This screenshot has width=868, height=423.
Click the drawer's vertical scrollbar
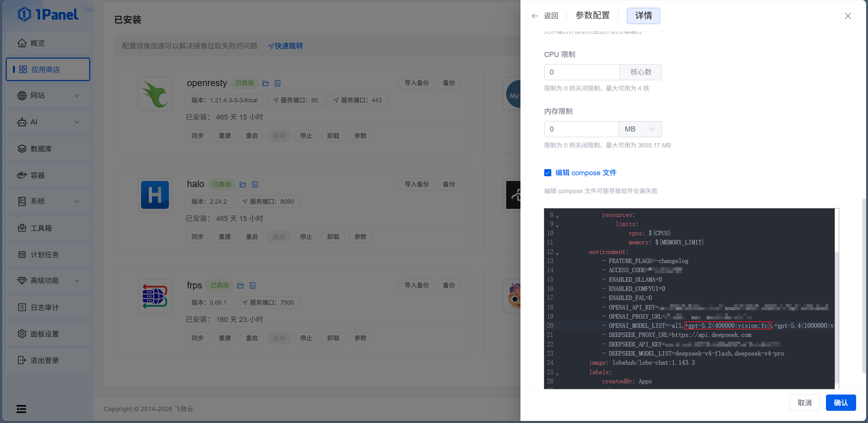[x=864, y=286]
